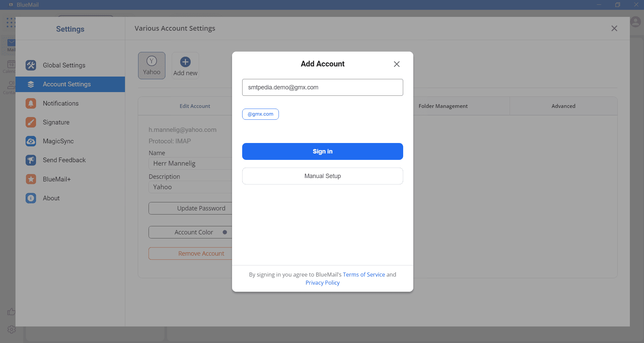Screen dimensions: 644x343
Task: Click the Add new plus icon
Action: click(185, 62)
